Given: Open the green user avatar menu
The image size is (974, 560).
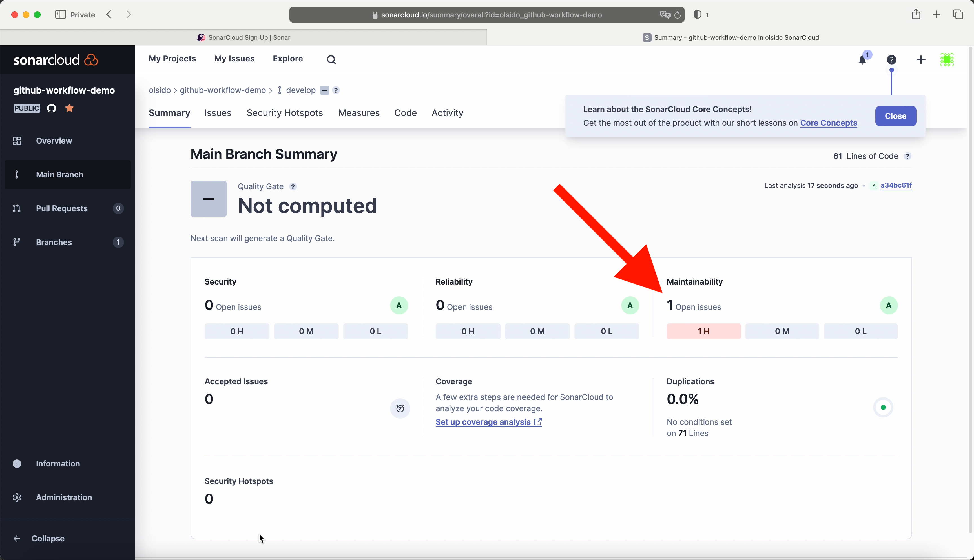Looking at the screenshot, I should [x=947, y=60].
